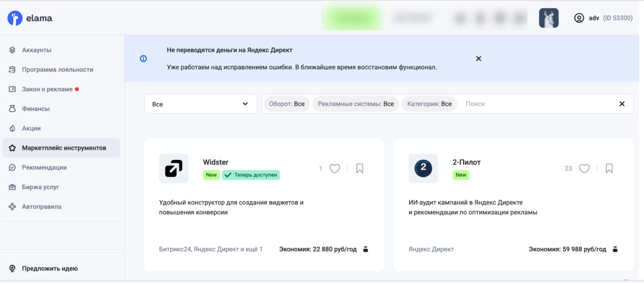Open the Оборот: Все filter
Screen dimensions: 644x283
point(287,104)
